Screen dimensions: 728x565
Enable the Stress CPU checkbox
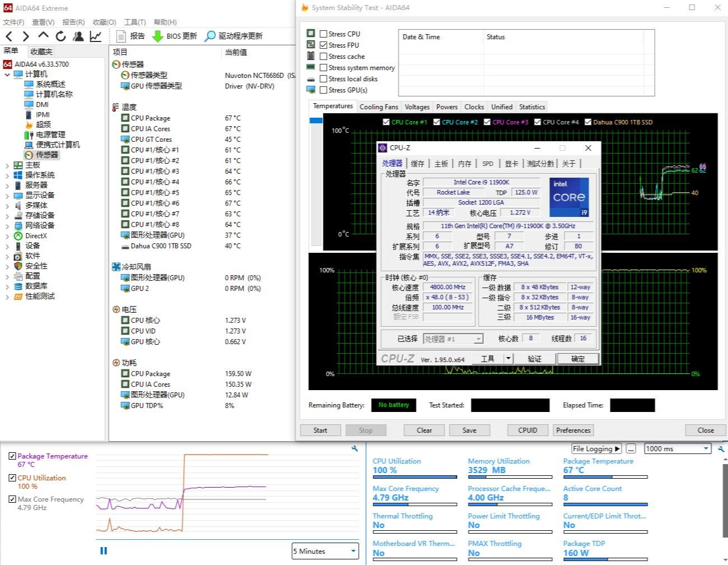pyautogui.click(x=323, y=34)
